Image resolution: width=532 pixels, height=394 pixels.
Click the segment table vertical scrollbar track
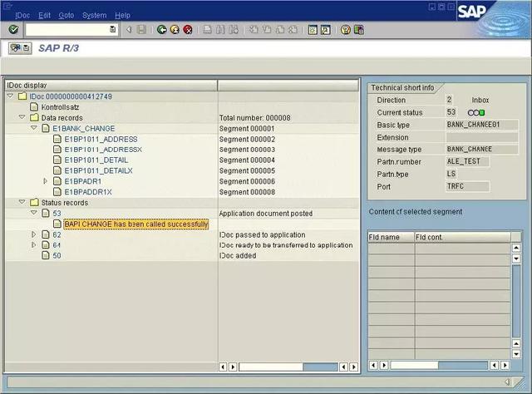(516, 302)
